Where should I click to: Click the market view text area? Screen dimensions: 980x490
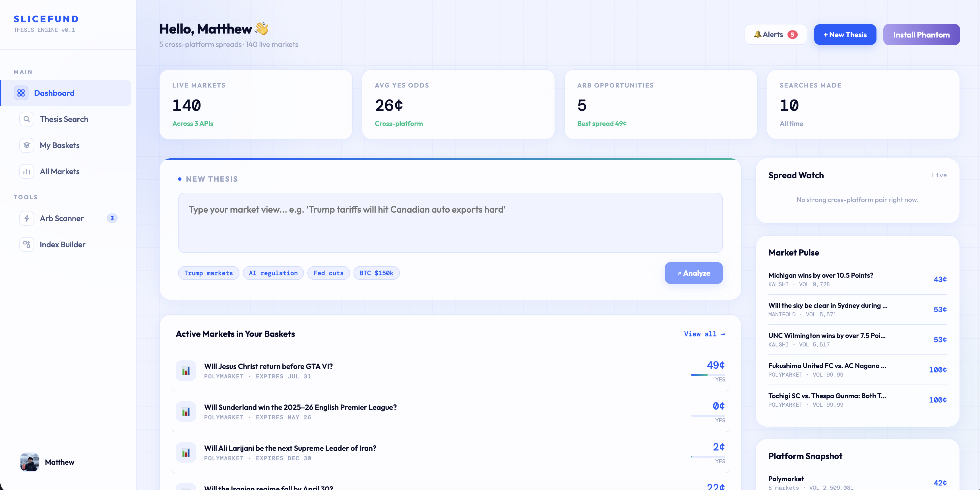coord(450,223)
